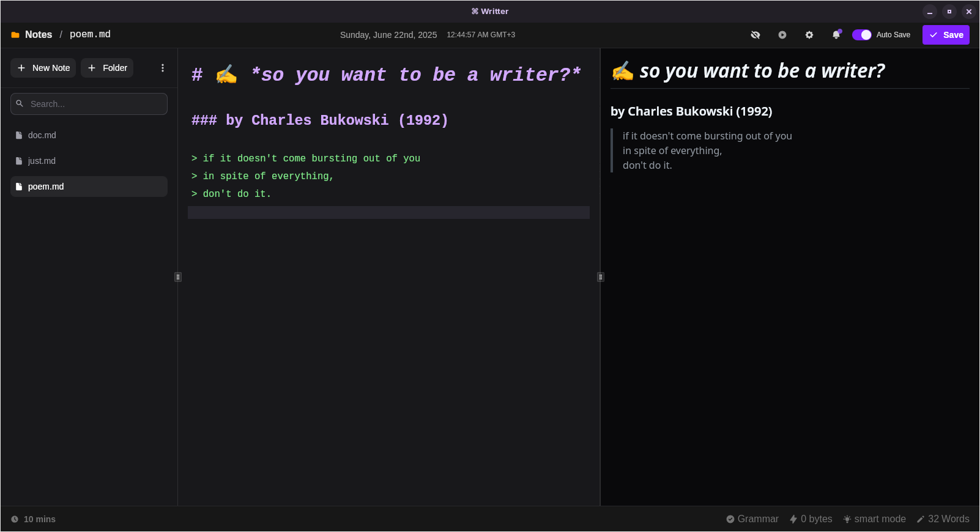The height and width of the screenshot is (532, 980).
Task: Click poem.md file icon
Action: coord(19,187)
